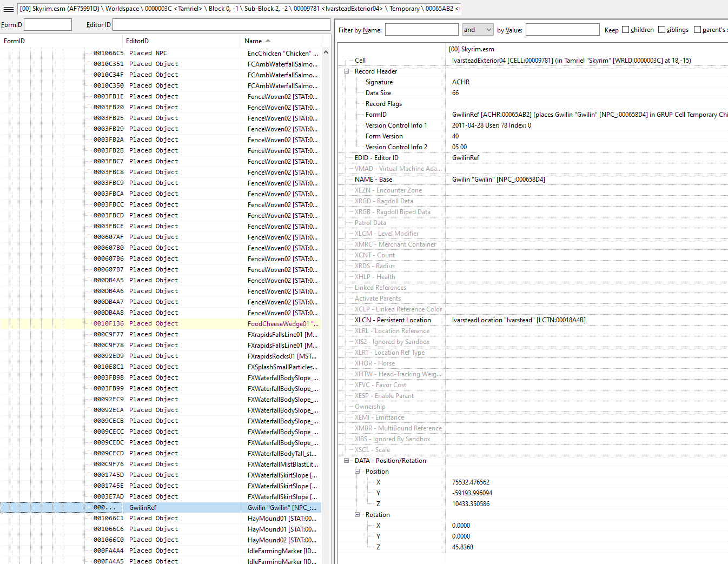Select the 0010C351 Placed Object row

coord(161,64)
